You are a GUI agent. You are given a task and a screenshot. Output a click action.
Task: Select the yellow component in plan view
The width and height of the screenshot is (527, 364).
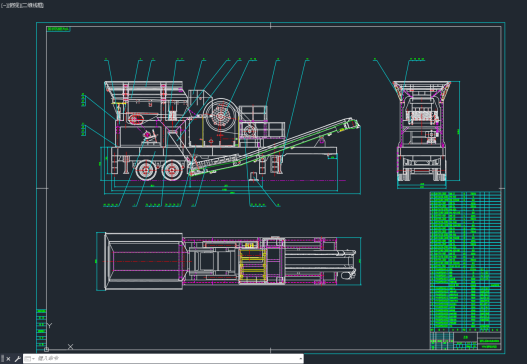tap(252, 265)
